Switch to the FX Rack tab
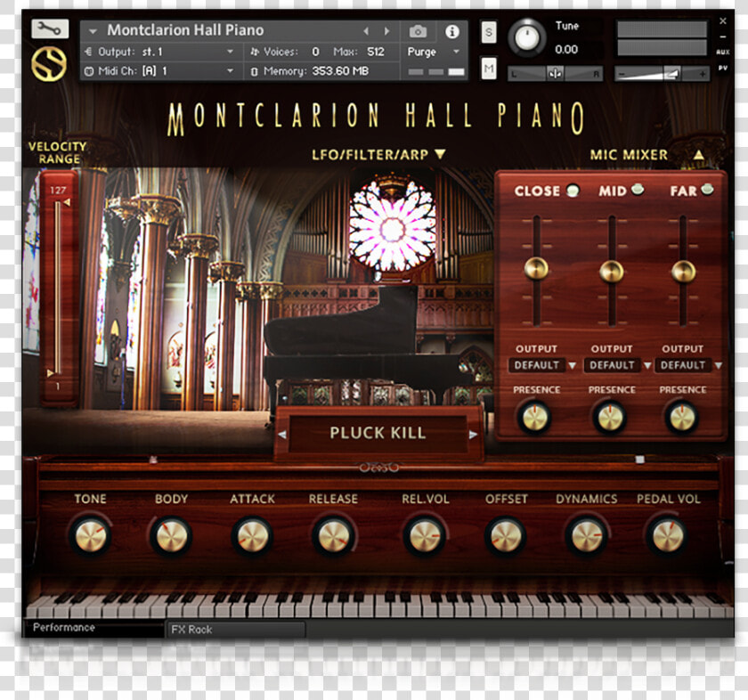 [x=236, y=630]
